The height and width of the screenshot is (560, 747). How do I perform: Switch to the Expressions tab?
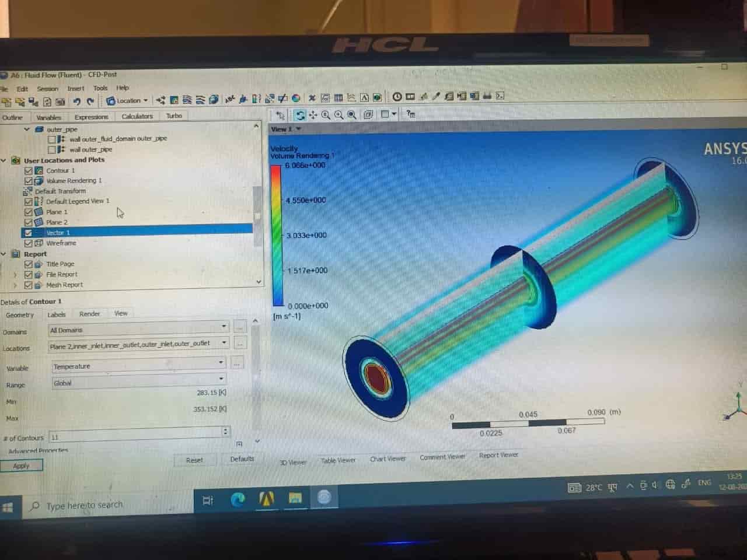pyautogui.click(x=91, y=117)
